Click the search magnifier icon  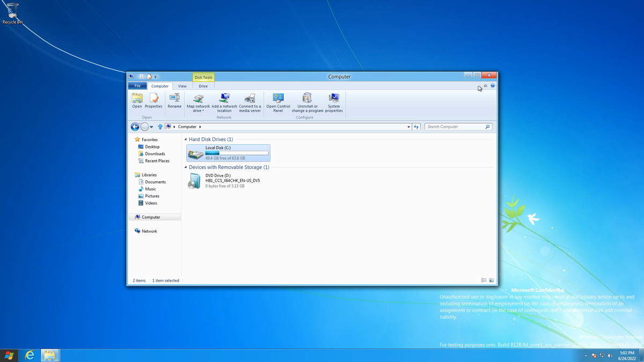(x=487, y=127)
